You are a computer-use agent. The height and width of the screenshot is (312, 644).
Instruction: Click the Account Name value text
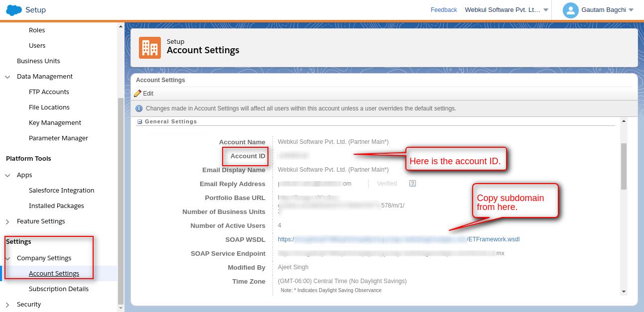click(x=333, y=142)
